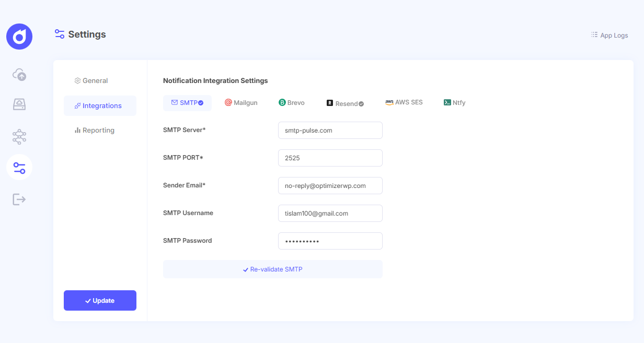The image size is (644, 343).
Task: Select the cloud upload sidebar icon
Action: tap(19, 74)
